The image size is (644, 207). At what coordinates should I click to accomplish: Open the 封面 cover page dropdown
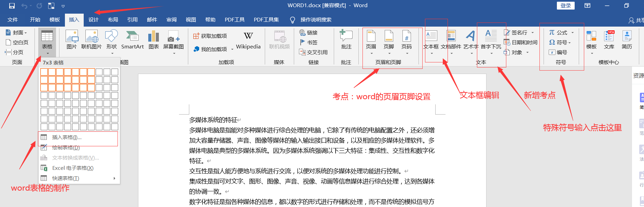coord(16,32)
